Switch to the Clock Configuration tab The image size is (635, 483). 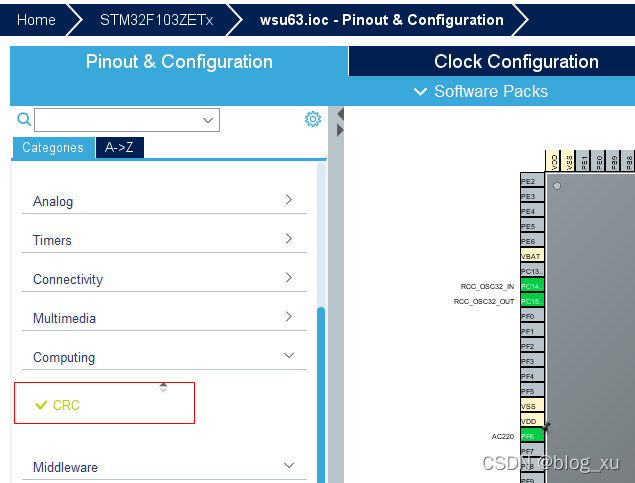point(516,62)
